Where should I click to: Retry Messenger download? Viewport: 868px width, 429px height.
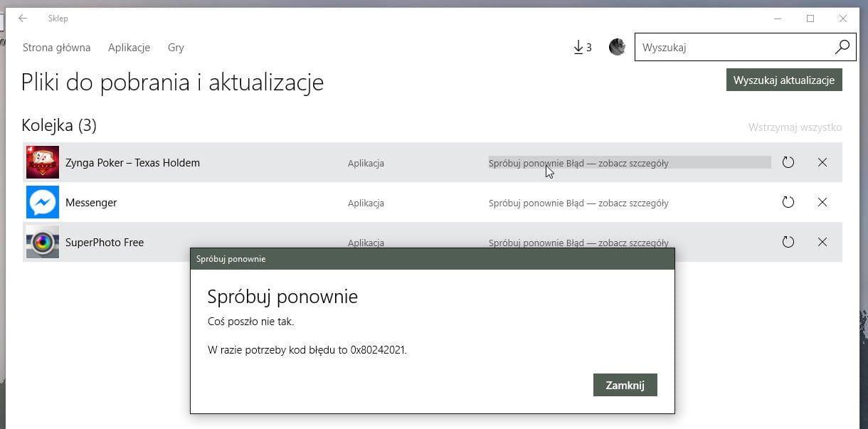click(788, 202)
